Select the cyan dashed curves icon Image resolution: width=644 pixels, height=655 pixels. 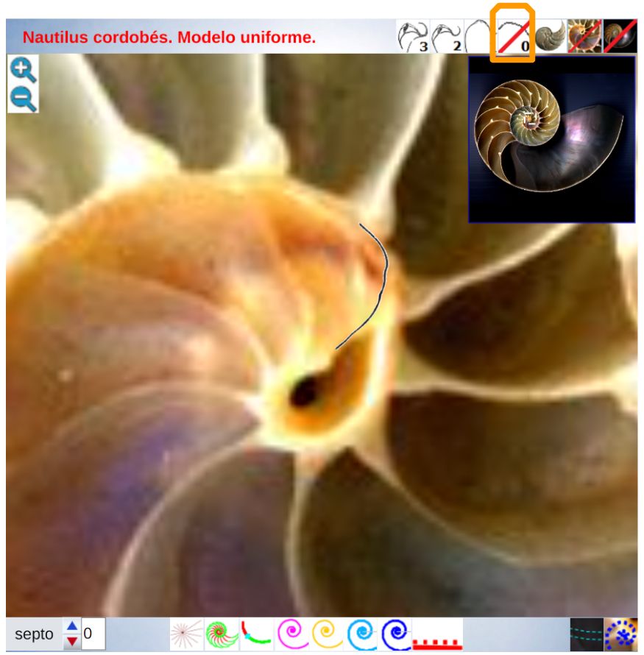[x=587, y=634]
